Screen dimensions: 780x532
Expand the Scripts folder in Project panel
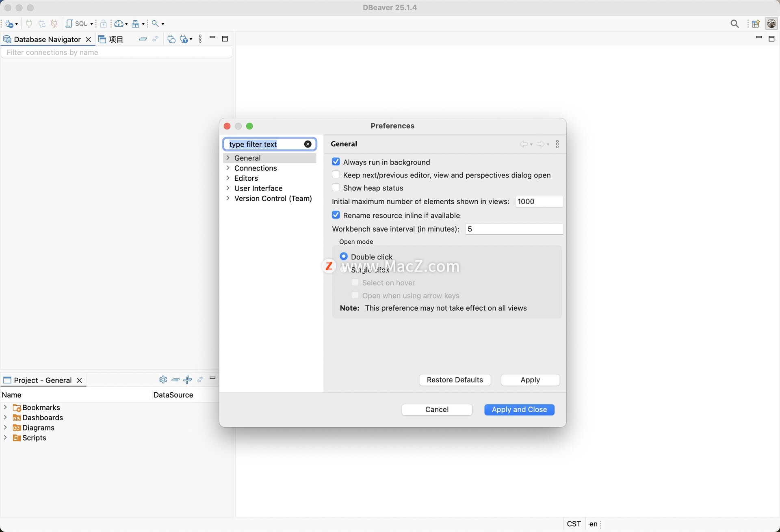(x=5, y=437)
